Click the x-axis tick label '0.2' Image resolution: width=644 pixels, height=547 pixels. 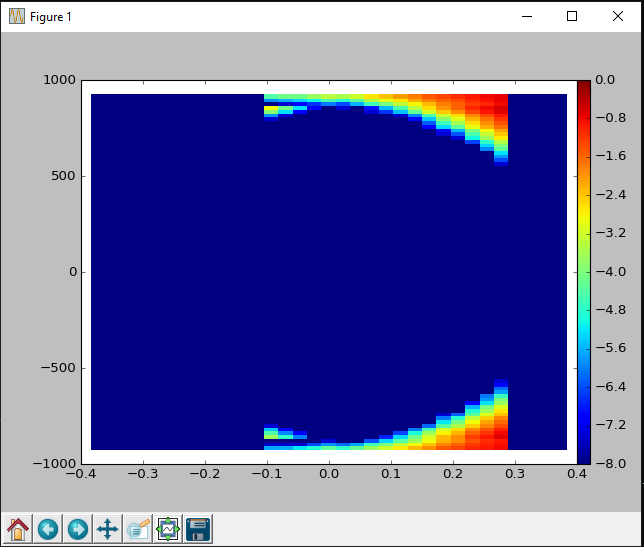[453, 474]
